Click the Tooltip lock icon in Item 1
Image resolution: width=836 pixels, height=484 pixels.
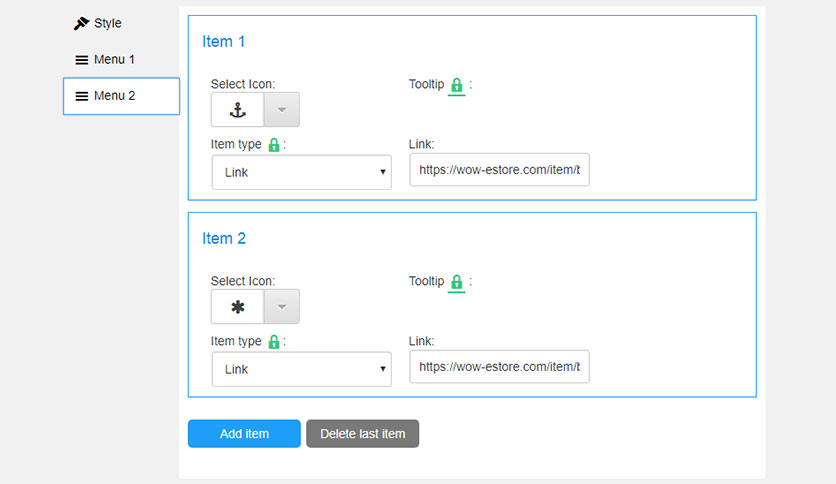(456, 85)
